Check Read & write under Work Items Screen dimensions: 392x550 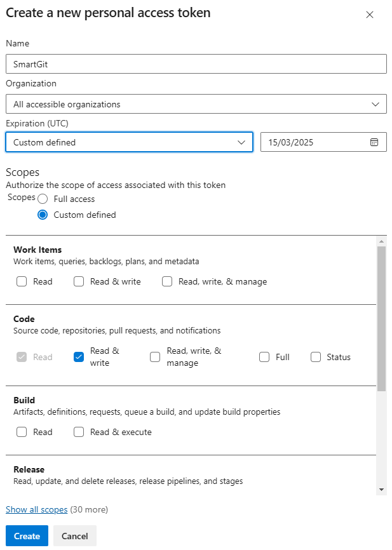[x=79, y=281]
